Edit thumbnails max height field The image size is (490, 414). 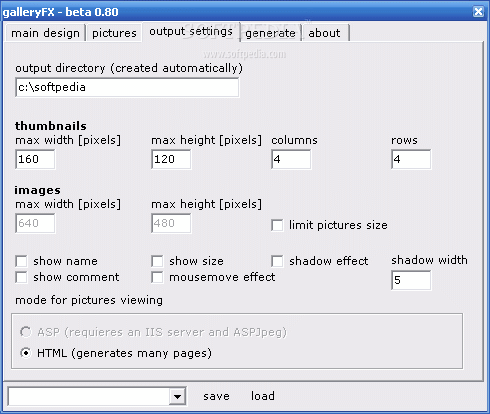coord(171,159)
